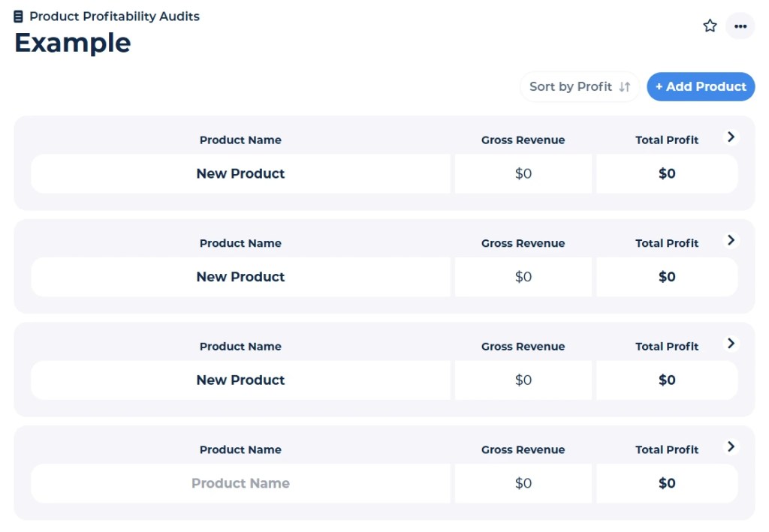Screen dimensions: 769x532
Task: Click the star icon to favorite this page
Action: pyautogui.click(x=710, y=26)
